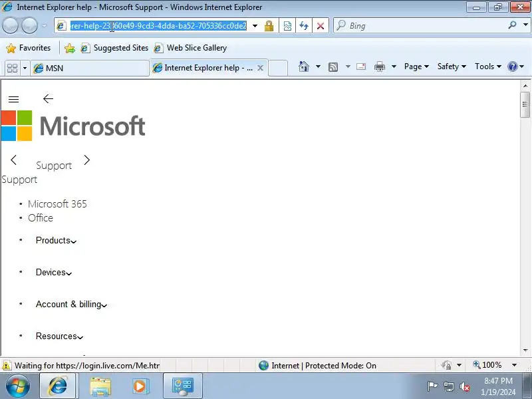Open the site hamburger menu
Screen dimensions: 532x399
[13, 99]
